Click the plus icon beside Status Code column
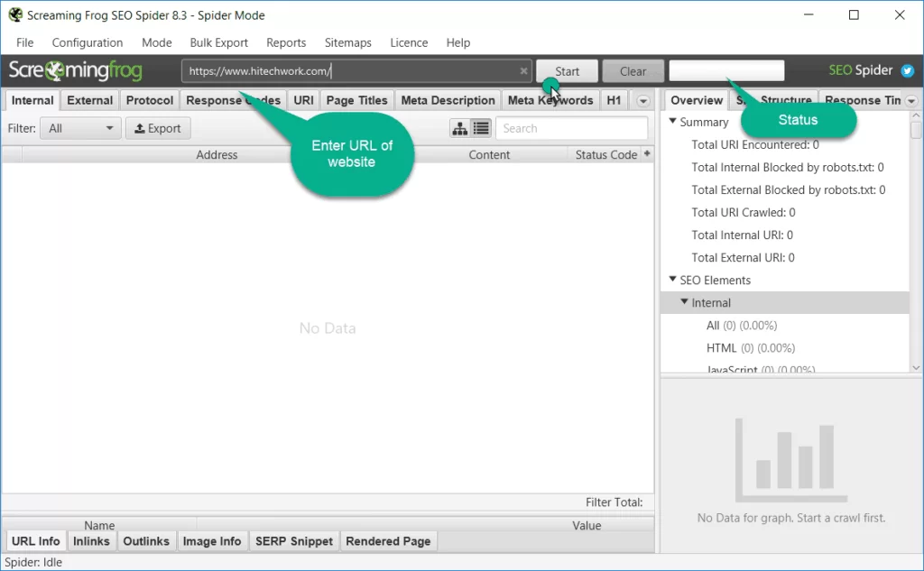Viewport: 924px width, 571px height. (647, 153)
